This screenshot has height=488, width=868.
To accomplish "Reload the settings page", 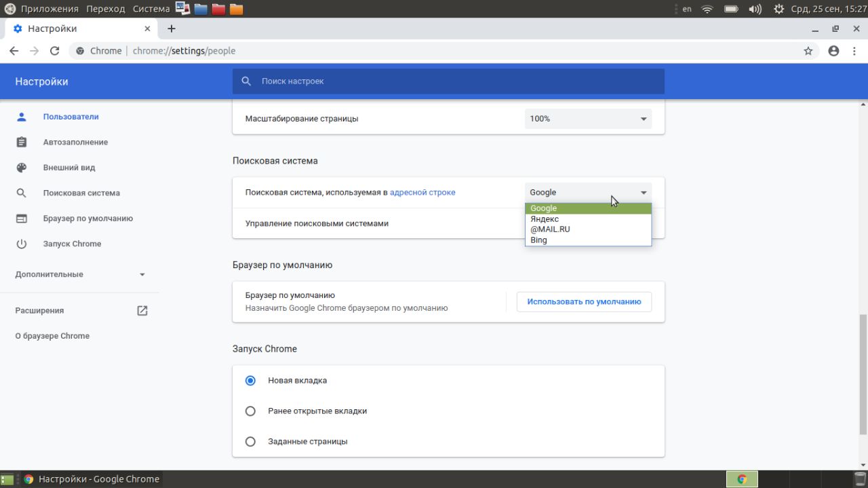I will tap(55, 51).
